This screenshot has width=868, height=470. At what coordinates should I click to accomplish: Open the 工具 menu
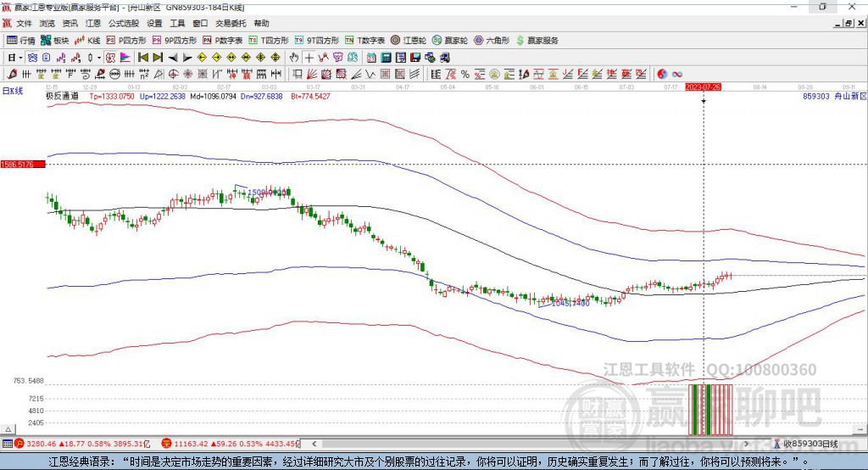click(x=177, y=23)
